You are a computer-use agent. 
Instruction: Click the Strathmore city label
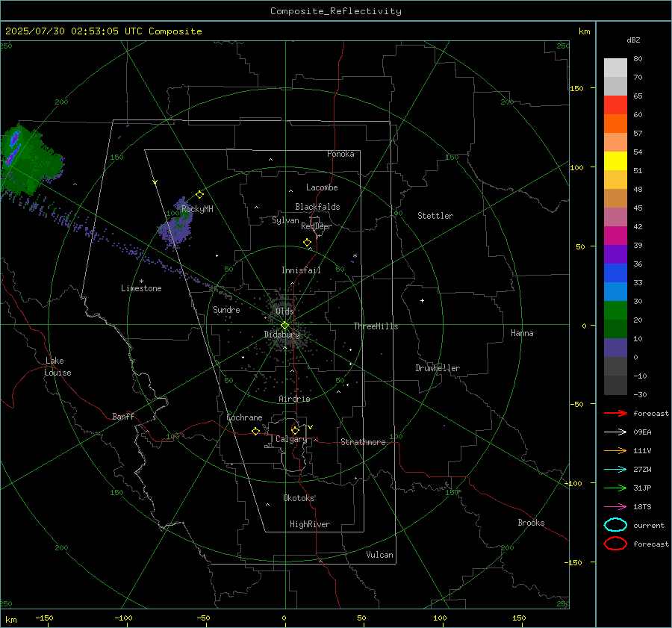(363, 442)
